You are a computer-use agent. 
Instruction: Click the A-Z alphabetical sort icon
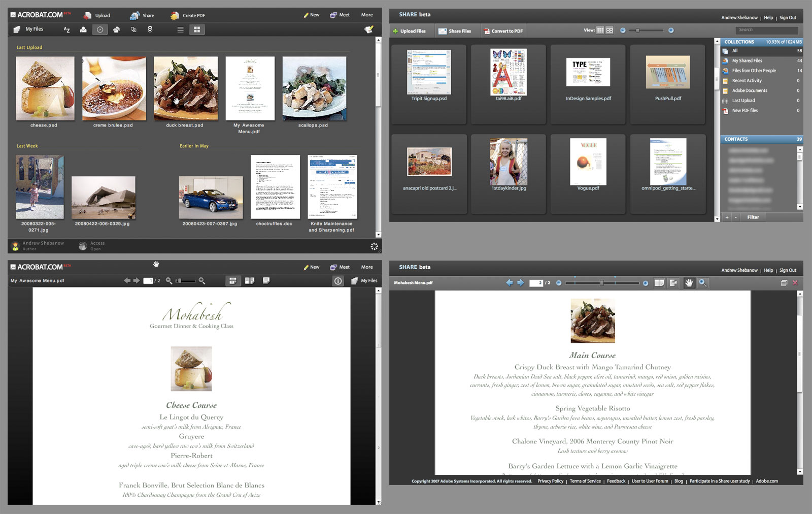(66, 30)
